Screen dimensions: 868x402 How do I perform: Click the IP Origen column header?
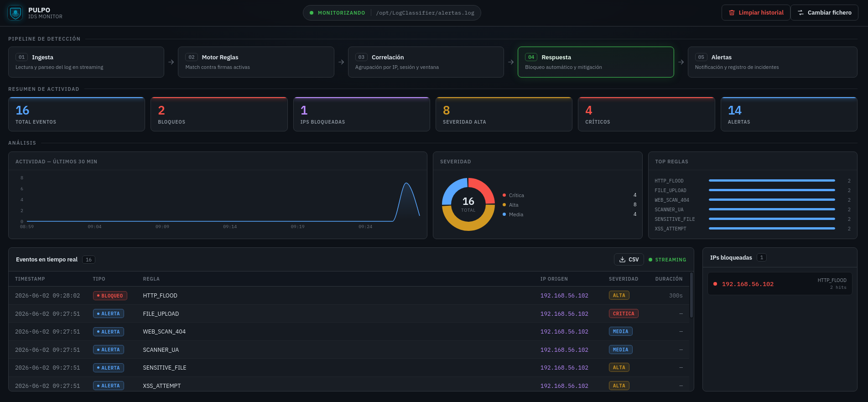click(554, 279)
